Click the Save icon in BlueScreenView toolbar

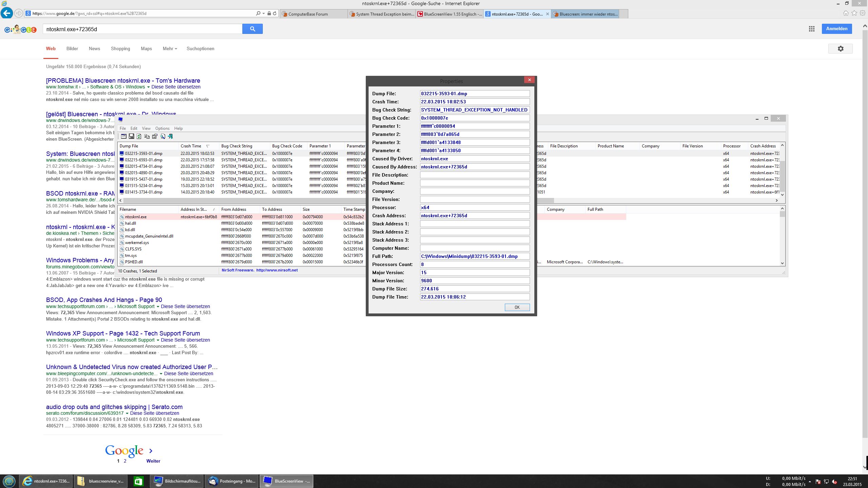click(132, 136)
